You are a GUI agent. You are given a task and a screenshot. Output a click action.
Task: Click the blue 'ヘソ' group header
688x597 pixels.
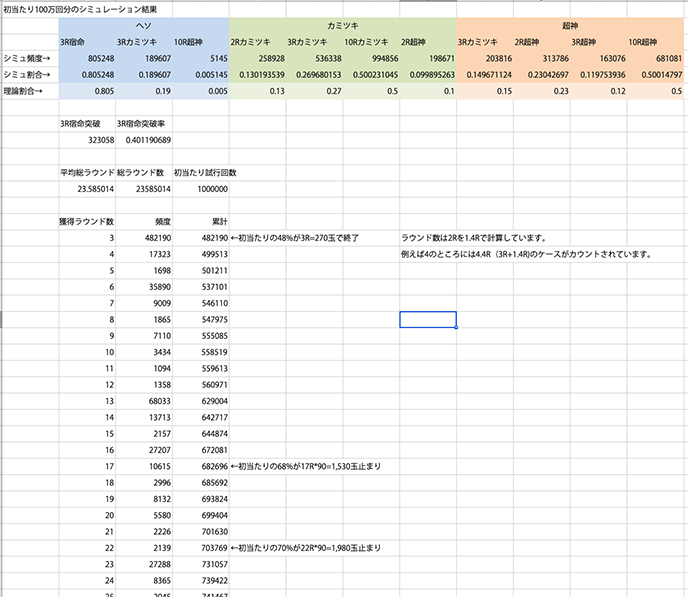coord(144,26)
